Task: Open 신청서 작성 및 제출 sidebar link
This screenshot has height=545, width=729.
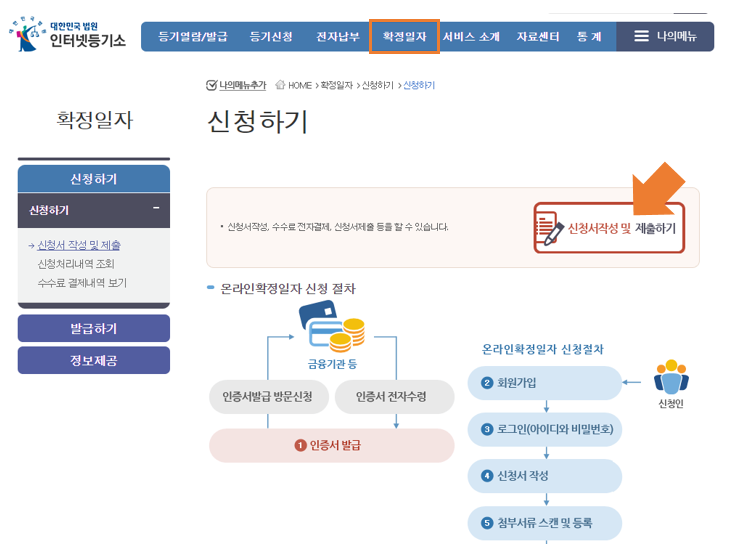Action: 79,245
